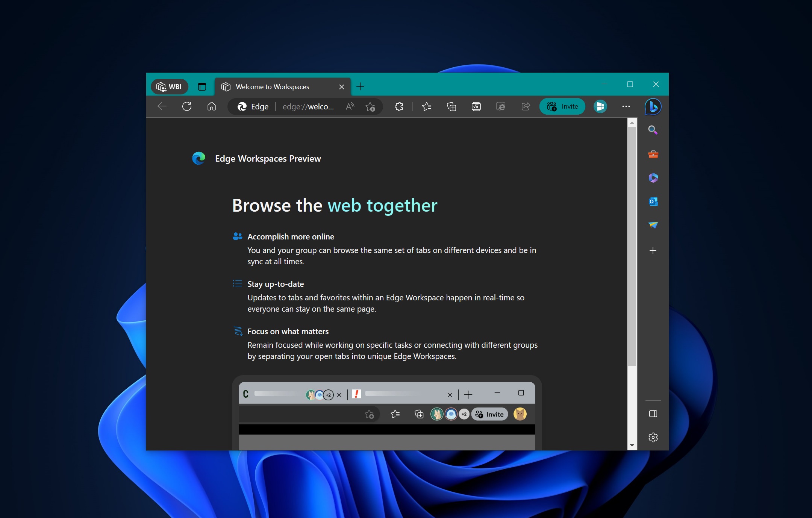
Task: Open the sidebar Search tool
Action: [653, 130]
